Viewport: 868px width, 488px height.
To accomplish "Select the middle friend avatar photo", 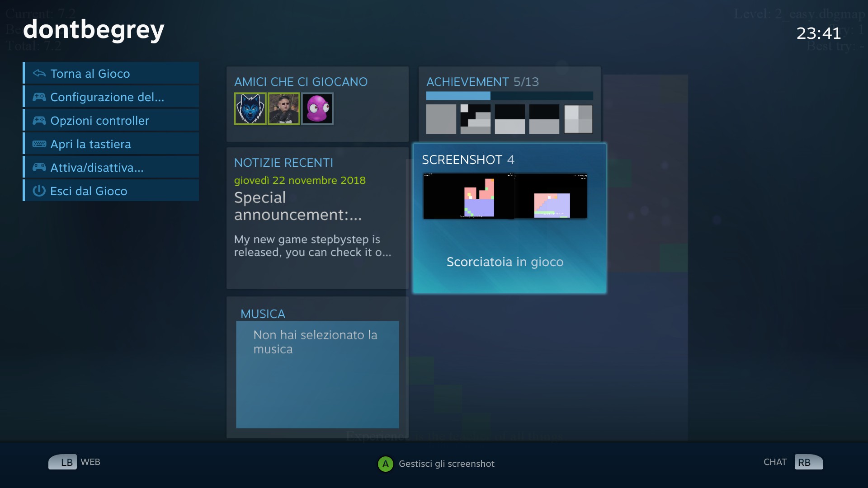I will point(284,108).
